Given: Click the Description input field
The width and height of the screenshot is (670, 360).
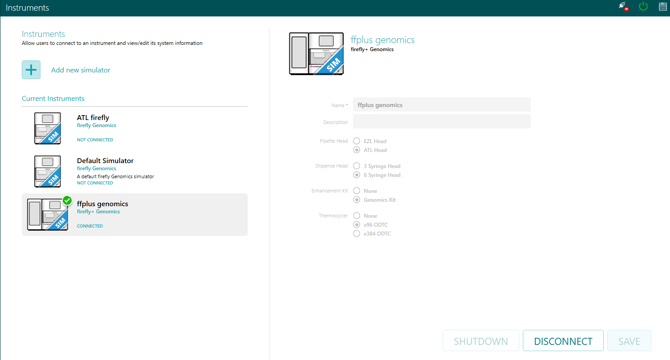Looking at the screenshot, I should click(x=442, y=122).
